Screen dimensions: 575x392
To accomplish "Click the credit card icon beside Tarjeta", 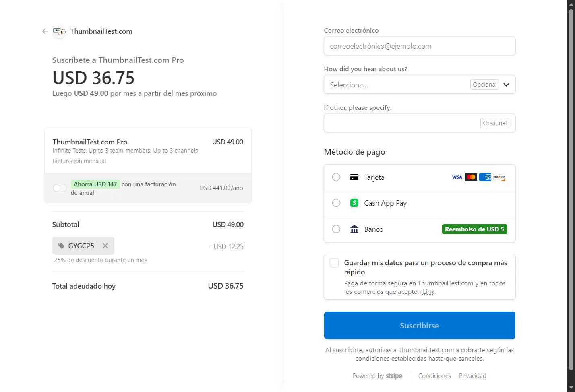I will click(354, 177).
